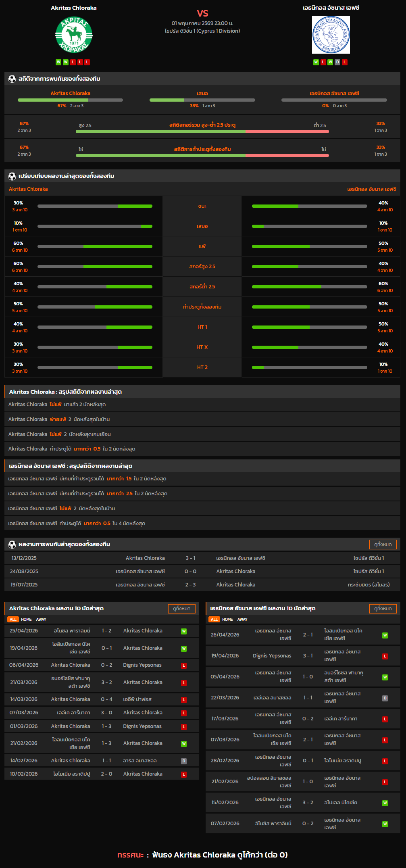Click the W badge for 15/02/2026 match
Image resolution: width=406 pixels, height=868 pixels.
click(x=385, y=803)
